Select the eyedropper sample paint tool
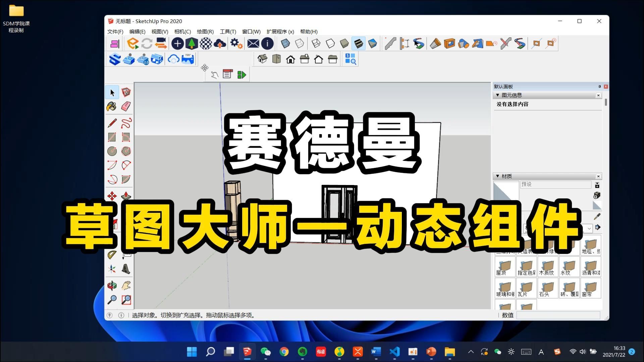 coord(597,217)
